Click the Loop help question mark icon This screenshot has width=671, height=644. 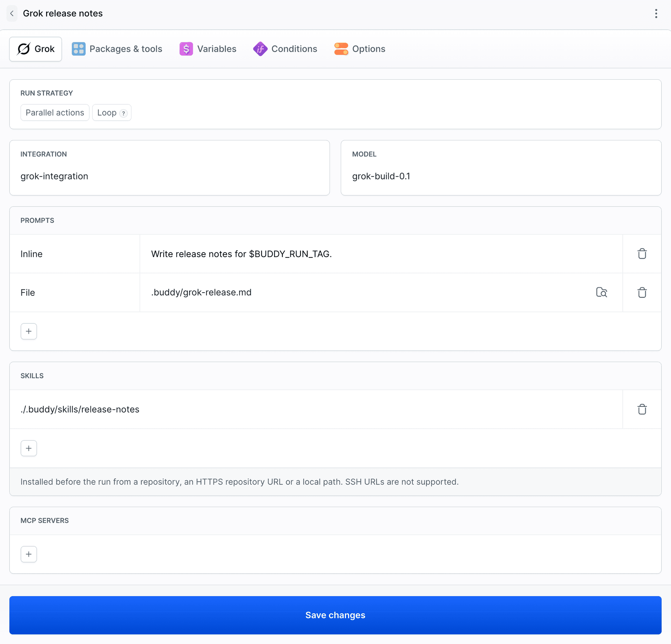[123, 113]
